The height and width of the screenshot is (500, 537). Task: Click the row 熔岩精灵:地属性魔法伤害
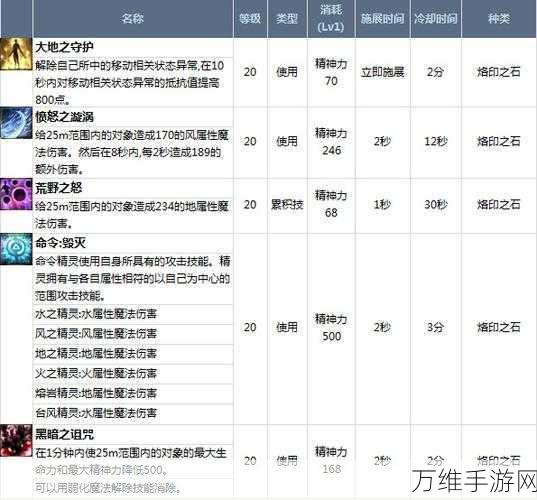pyautogui.click(x=133, y=393)
